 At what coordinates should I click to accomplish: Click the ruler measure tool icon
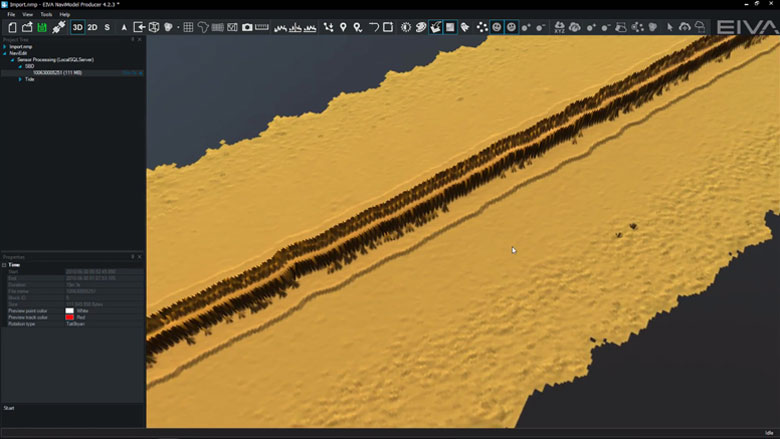pyautogui.click(x=262, y=27)
